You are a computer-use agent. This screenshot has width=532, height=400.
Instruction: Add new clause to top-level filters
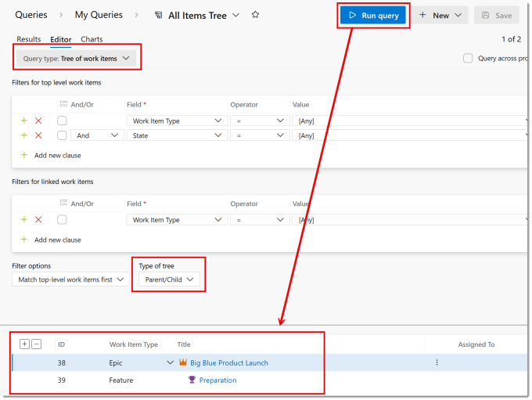(x=51, y=155)
